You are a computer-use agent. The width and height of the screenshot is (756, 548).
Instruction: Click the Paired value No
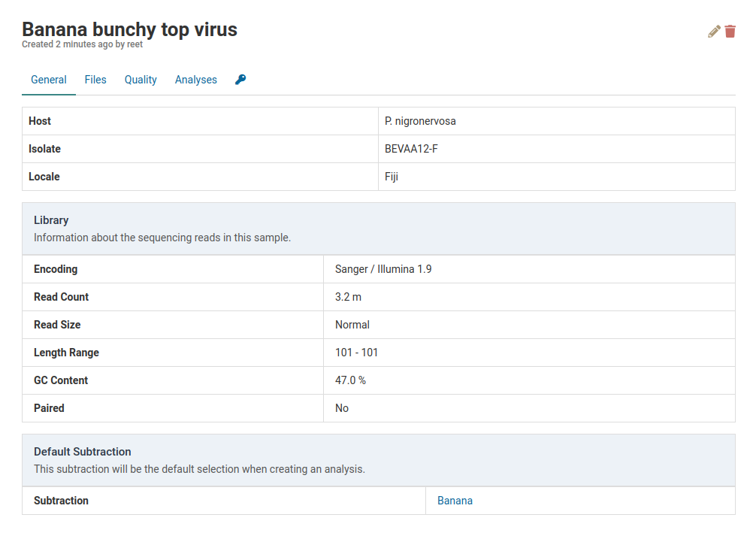342,408
